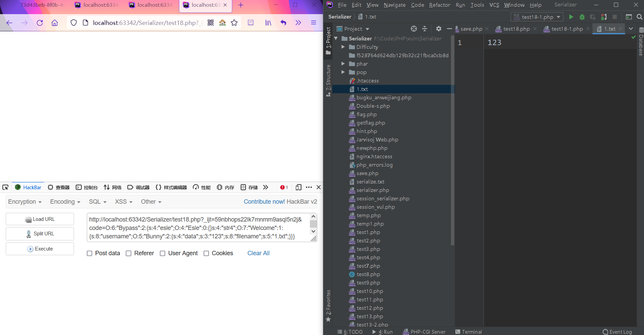Click the Debug bug icon
Image resolution: width=644 pixels, height=335 pixels.
coord(582,17)
